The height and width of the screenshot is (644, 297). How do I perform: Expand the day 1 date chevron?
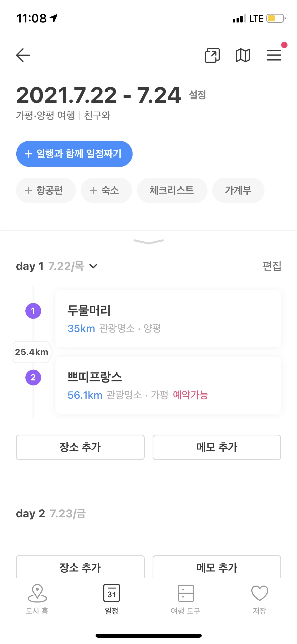[93, 266]
